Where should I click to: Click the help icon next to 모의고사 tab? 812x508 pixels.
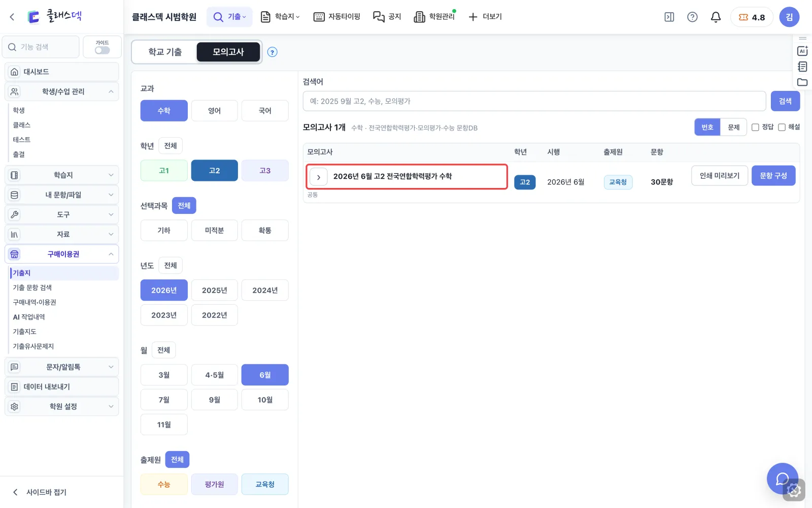pyautogui.click(x=273, y=52)
